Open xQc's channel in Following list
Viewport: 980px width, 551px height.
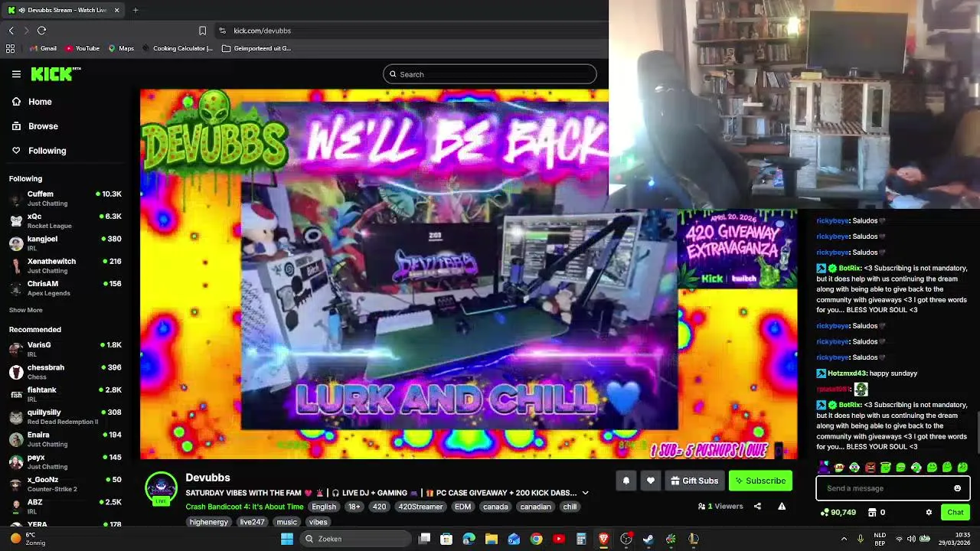pyautogui.click(x=65, y=220)
